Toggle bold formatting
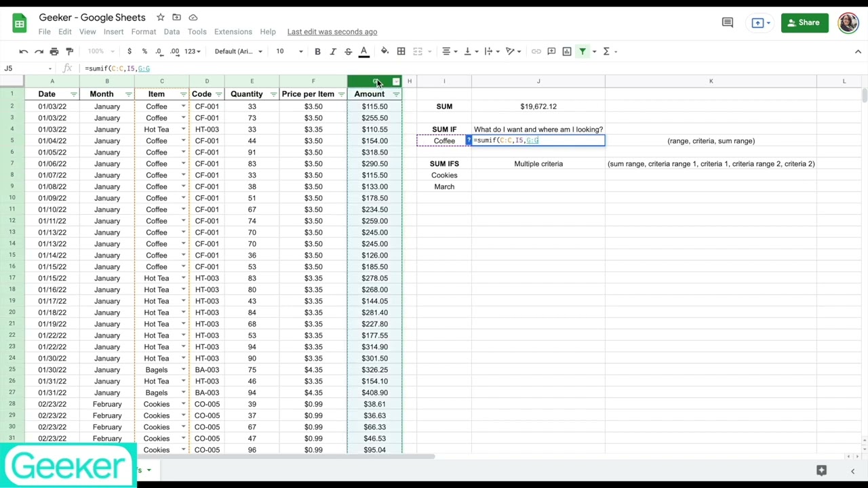This screenshot has width=868, height=488. (x=317, y=52)
